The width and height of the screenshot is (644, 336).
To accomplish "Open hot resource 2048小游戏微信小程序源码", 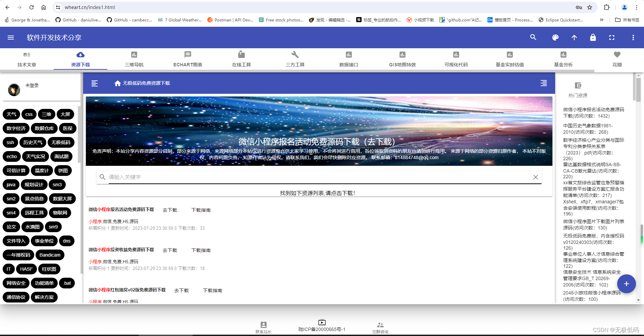I will point(592,296).
